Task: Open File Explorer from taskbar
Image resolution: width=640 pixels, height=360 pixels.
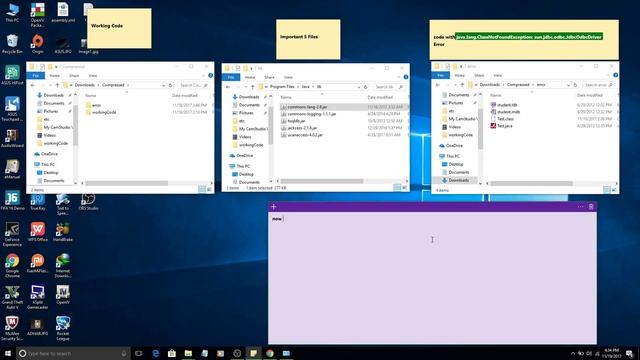Action: point(188,353)
